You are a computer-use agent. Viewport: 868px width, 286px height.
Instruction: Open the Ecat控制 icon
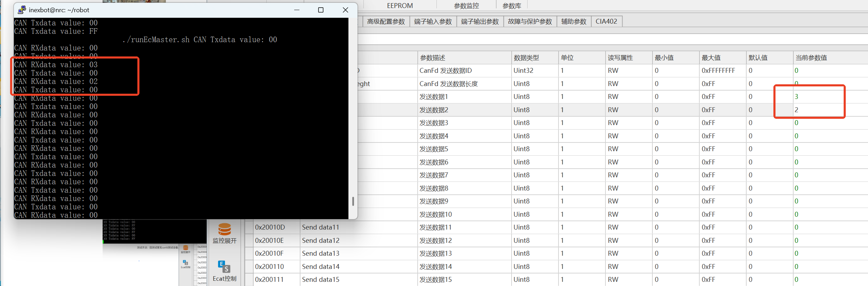tap(224, 266)
